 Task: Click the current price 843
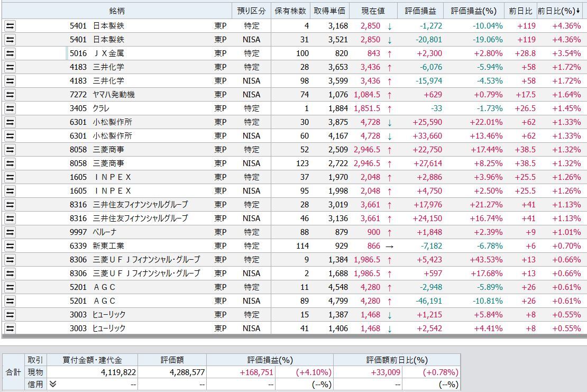click(373, 53)
